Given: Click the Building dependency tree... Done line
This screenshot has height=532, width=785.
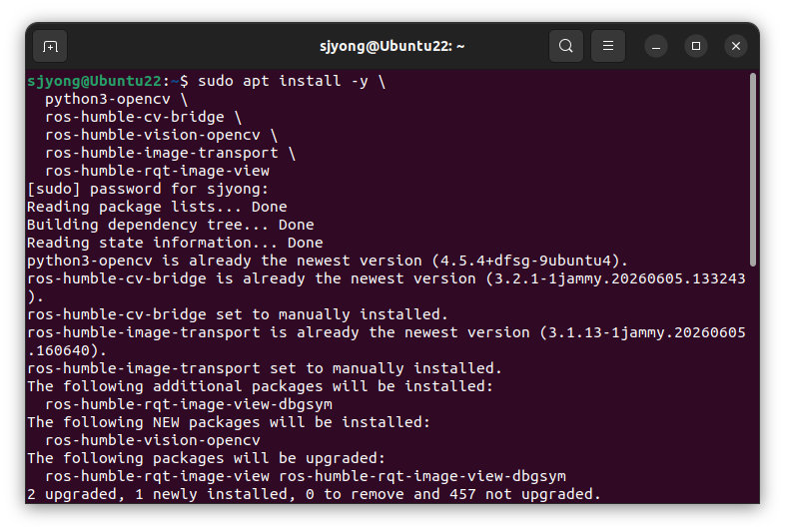Looking at the screenshot, I should [170, 226].
